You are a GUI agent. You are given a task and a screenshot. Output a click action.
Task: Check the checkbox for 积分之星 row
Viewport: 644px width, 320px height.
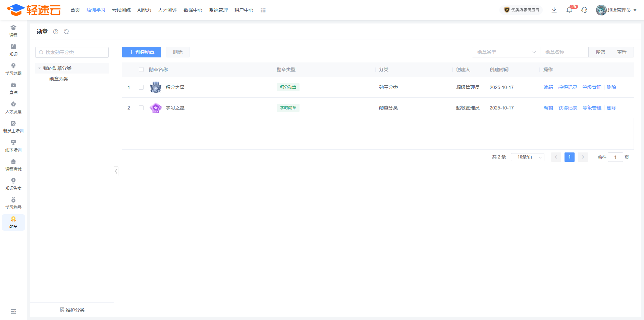141,87
